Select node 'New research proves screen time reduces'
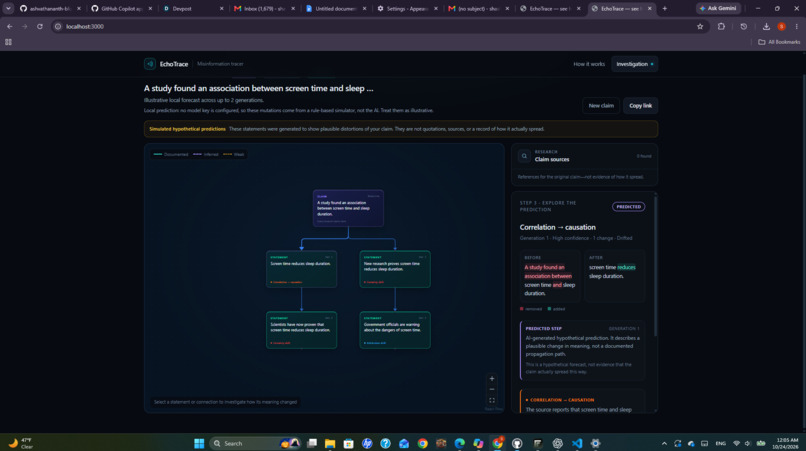The width and height of the screenshot is (806, 451). click(x=395, y=269)
